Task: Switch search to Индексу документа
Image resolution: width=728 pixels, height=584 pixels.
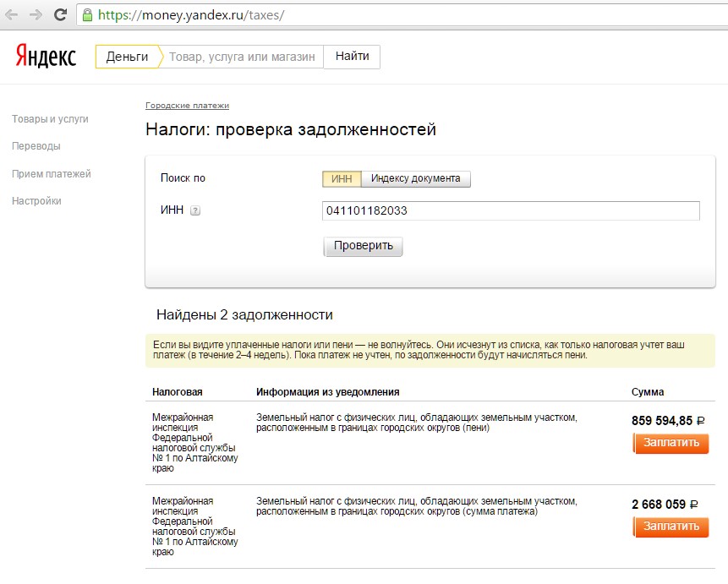Action: tap(415, 179)
